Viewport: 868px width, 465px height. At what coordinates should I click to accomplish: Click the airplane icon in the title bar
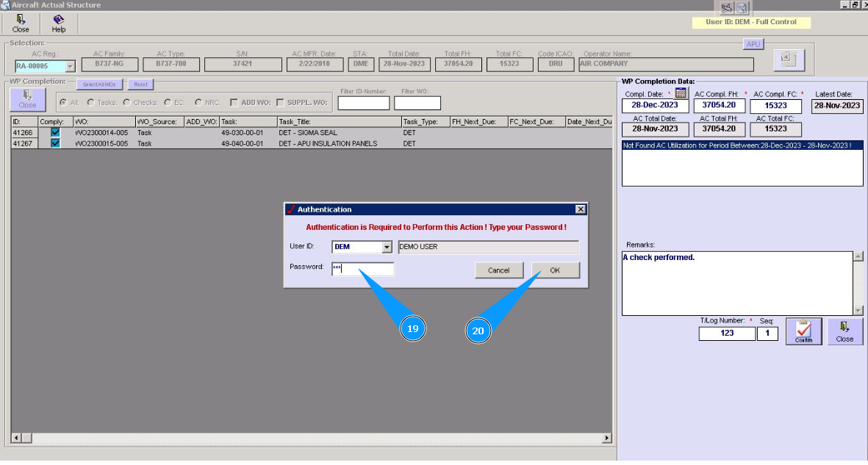726,8
